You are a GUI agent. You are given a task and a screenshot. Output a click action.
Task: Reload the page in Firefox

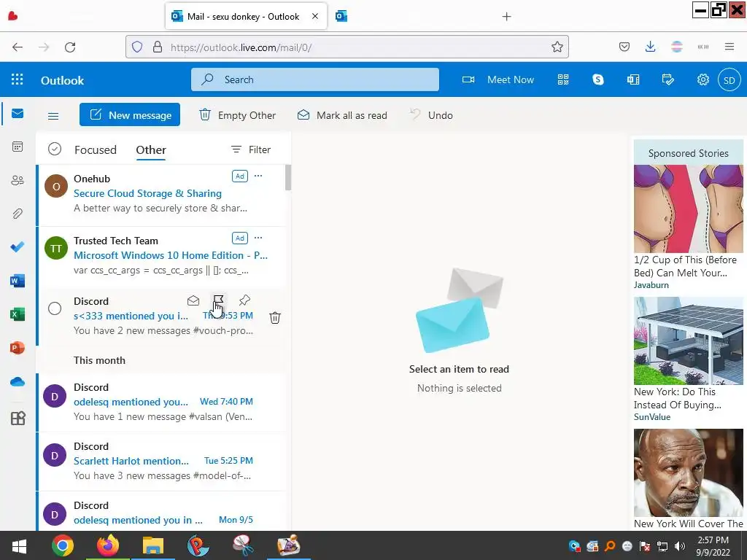pyautogui.click(x=70, y=47)
